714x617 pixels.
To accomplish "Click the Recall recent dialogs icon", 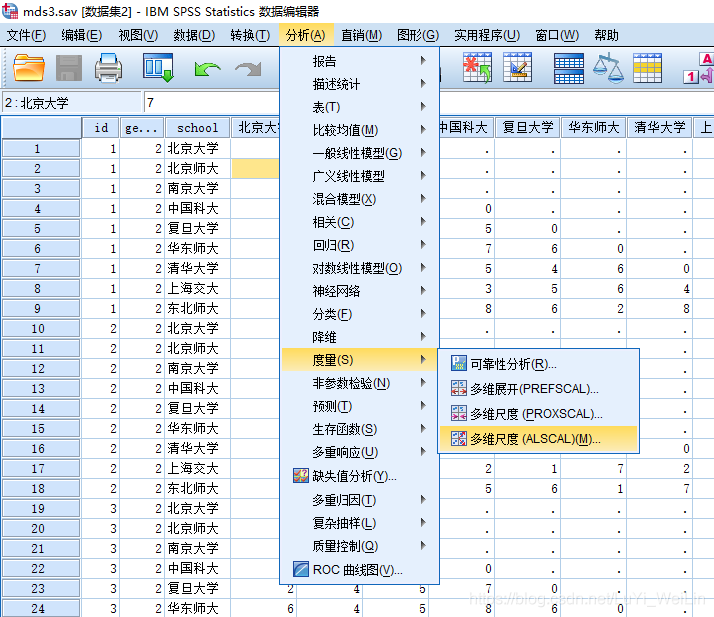I will [158, 67].
